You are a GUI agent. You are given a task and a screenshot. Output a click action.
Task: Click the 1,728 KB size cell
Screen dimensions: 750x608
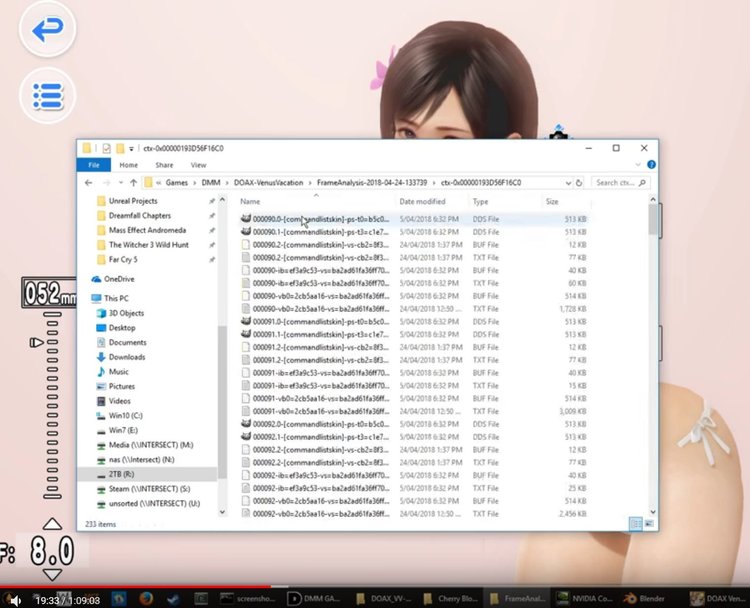pos(573,309)
